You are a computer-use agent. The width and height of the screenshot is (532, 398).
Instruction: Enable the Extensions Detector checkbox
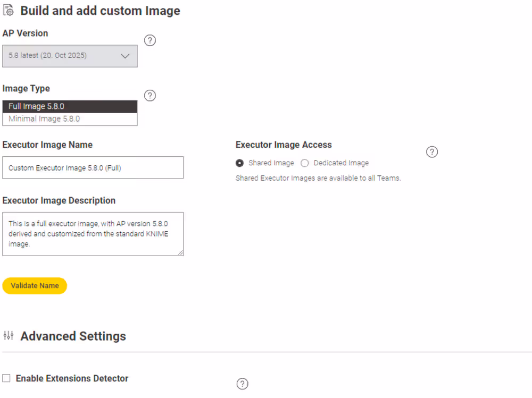pyautogui.click(x=6, y=378)
